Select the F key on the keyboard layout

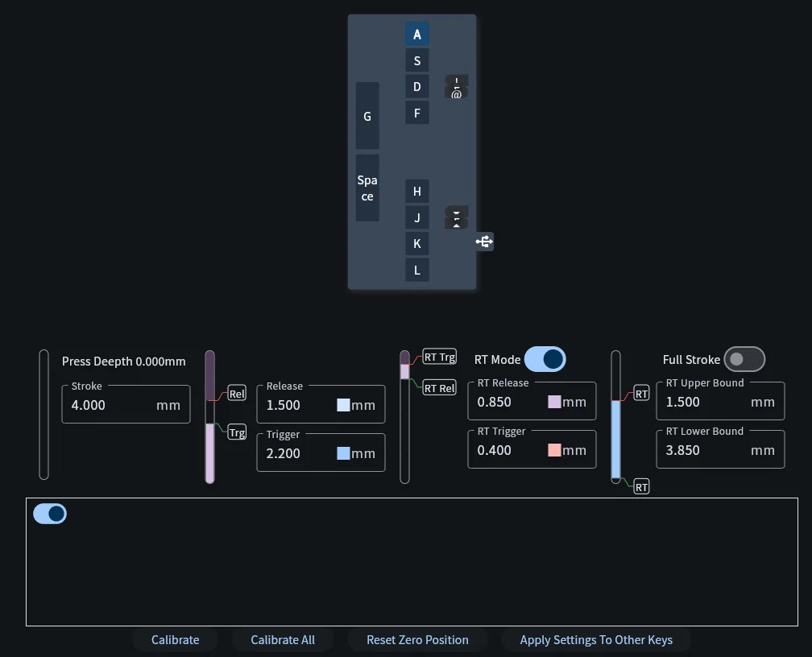click(x=417, y=113)
